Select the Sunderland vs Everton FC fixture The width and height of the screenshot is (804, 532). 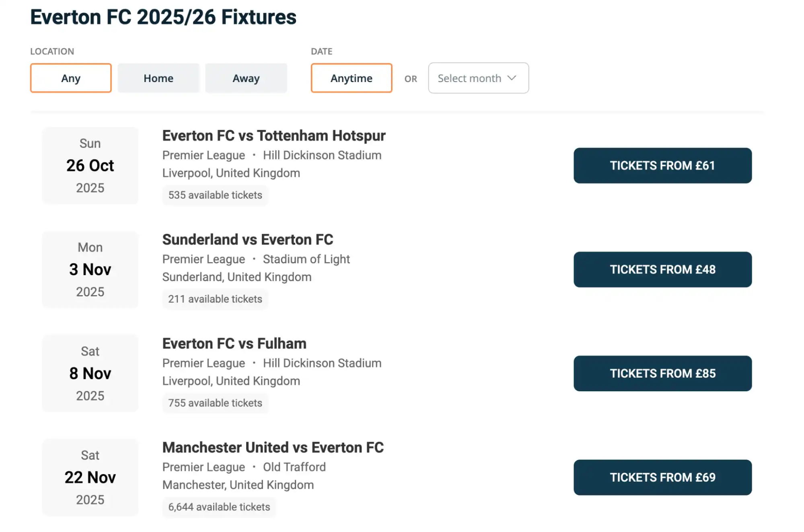[247, 239]
